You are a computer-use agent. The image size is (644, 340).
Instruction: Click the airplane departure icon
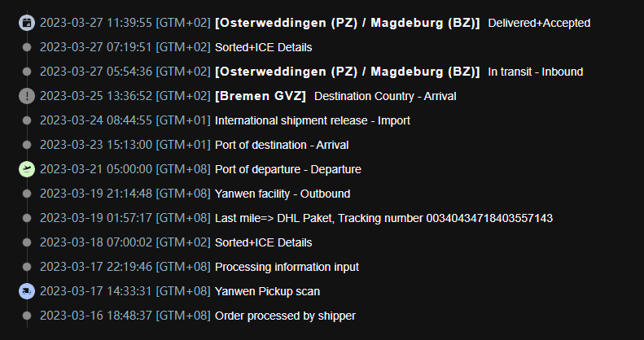point(27,169)
